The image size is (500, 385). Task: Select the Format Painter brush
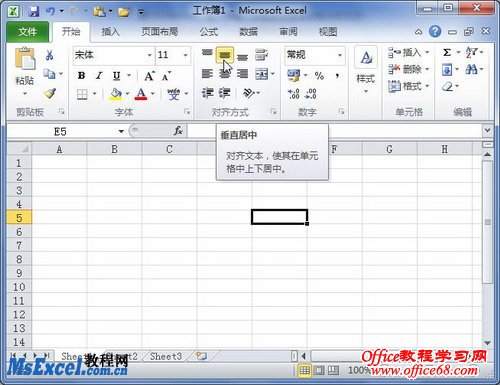pos(50,93)
